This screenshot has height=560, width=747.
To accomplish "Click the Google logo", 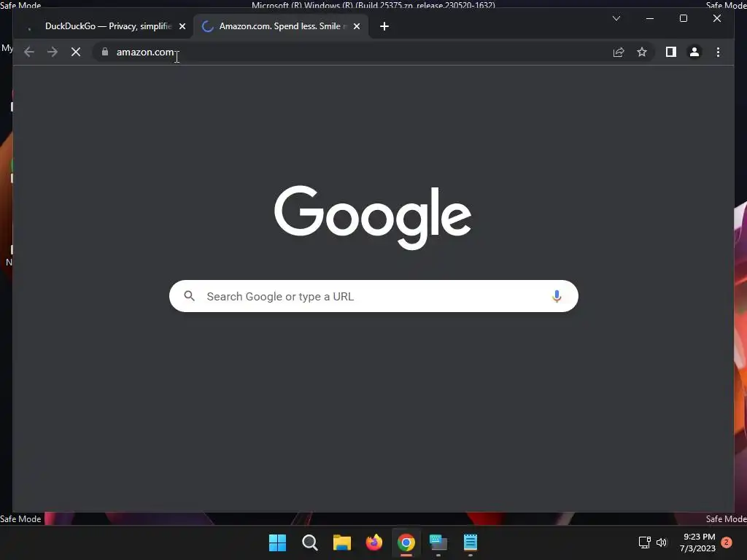I will coord(373,217).
